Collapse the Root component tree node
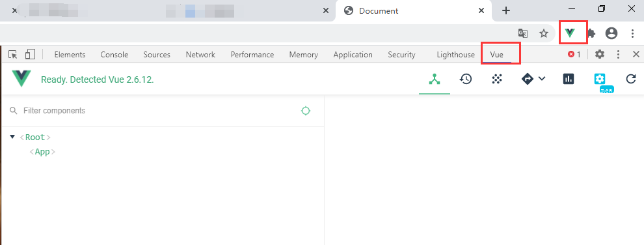Image resolution: width=644 pixels, height=245 pixels. [x=12, y=136]
